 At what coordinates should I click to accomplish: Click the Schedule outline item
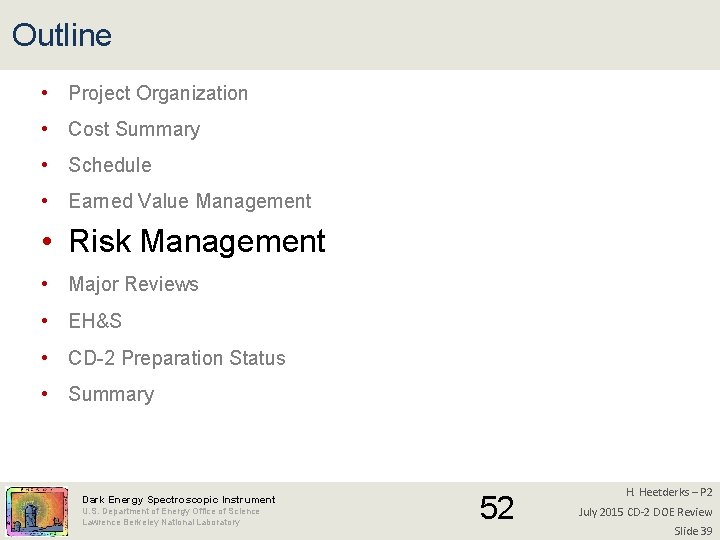click(110, 165)
